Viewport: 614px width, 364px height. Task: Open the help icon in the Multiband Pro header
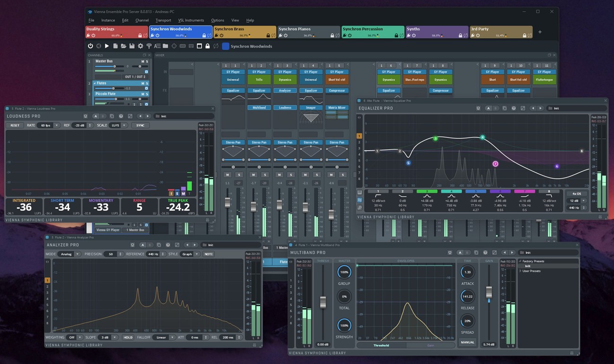click(485, 253)
